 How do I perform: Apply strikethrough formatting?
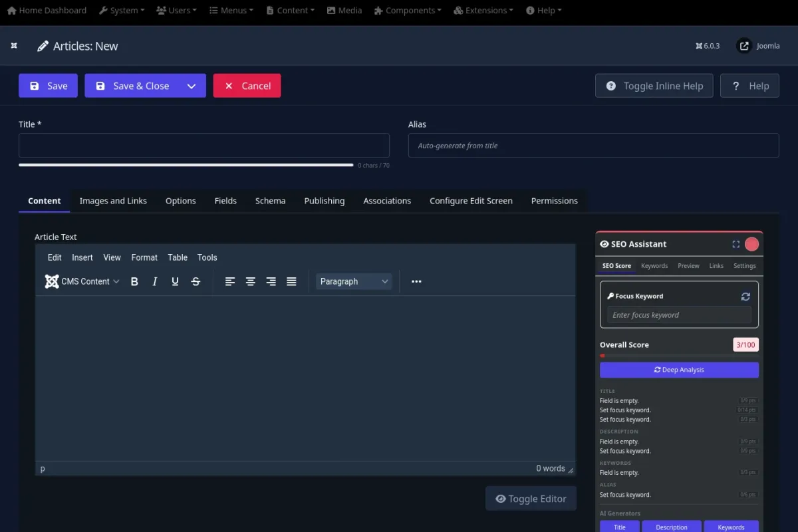click(196, 281)
